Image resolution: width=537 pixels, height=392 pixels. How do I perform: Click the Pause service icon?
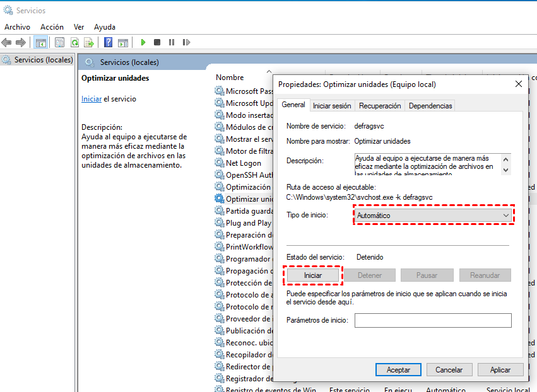pyautogui.click(x=171, y=42)
